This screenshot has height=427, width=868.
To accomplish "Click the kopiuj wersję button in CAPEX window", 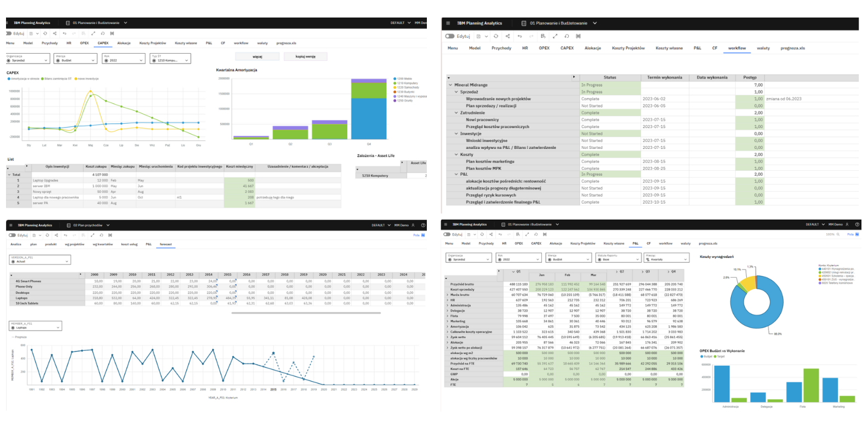I will (306, 56).
